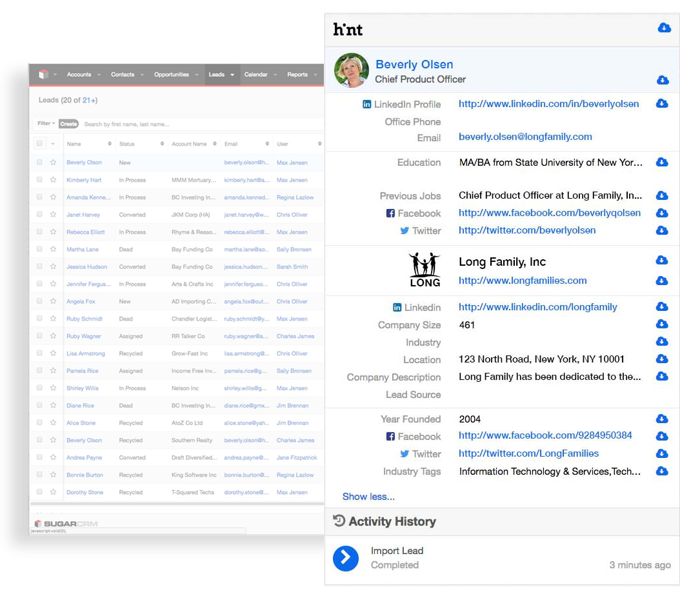
Task: Import Company Description cloud icon
Action: tap(662, 376)
